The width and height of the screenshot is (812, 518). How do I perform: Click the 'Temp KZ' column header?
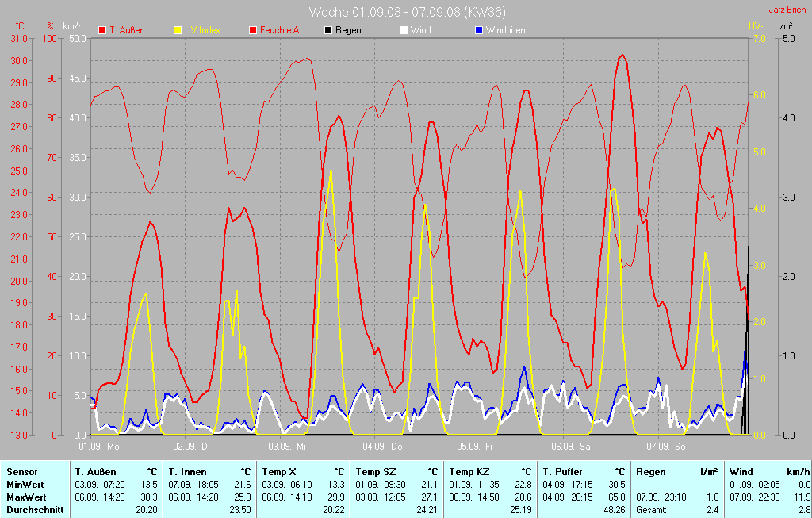(468, 472)
